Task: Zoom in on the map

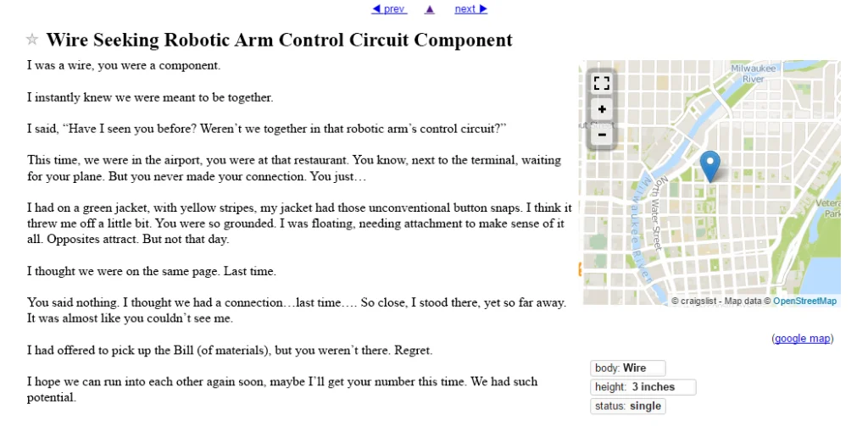Action: coord(602,109)
